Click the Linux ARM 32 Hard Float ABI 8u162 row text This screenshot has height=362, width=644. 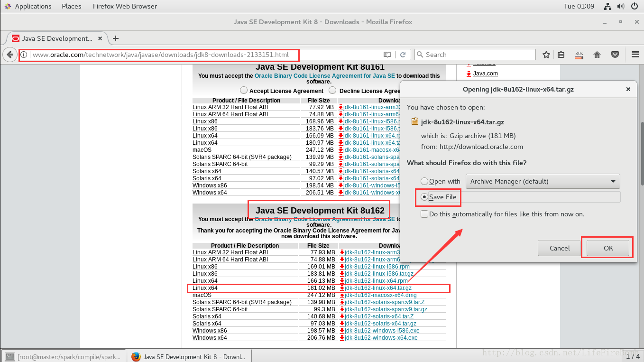click(230, 252)
